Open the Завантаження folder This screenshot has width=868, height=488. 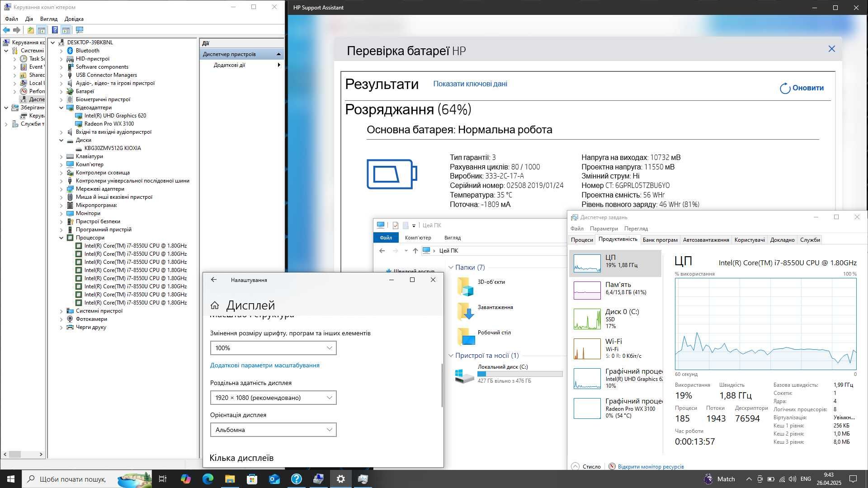pos(485,312)
